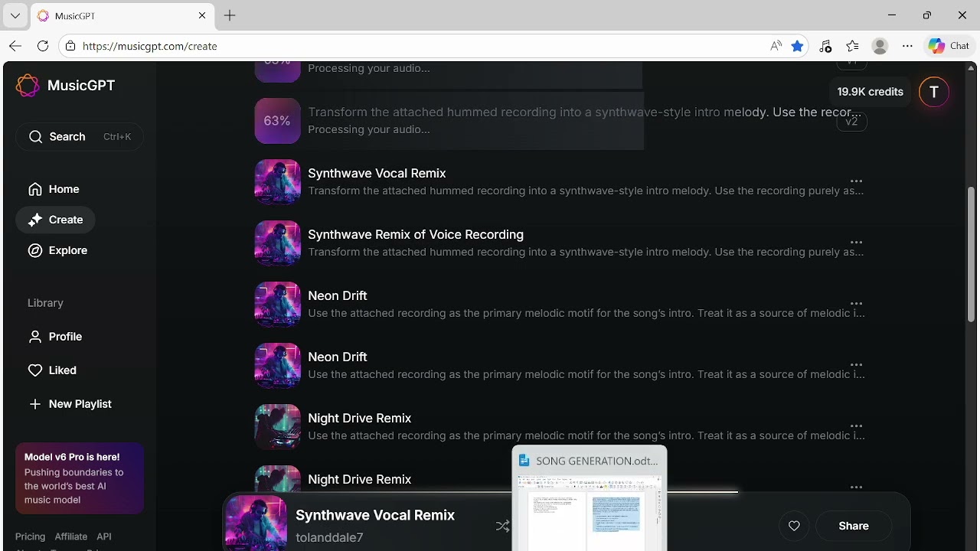Click the address bar URL

click(x=150, y=46)
